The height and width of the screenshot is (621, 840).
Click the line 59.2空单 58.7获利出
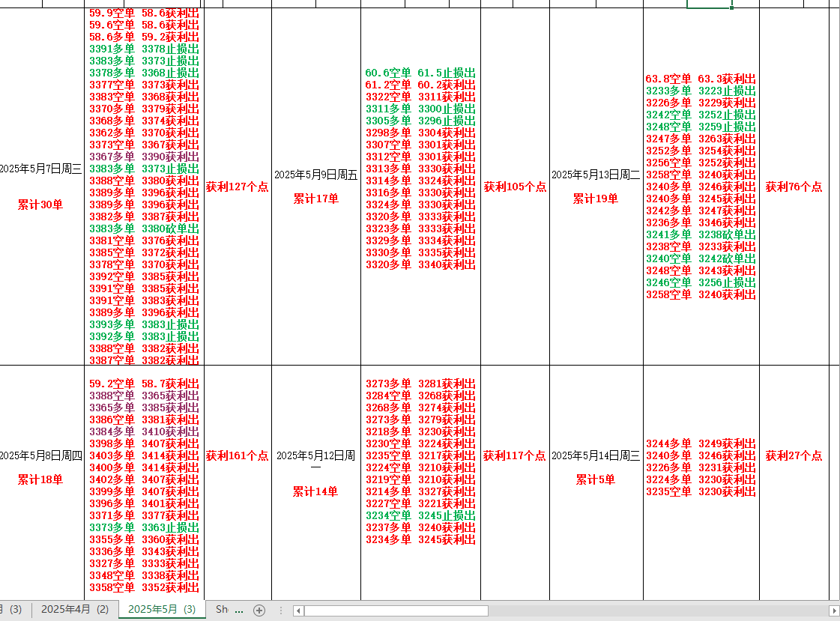[x=144, y=384]
